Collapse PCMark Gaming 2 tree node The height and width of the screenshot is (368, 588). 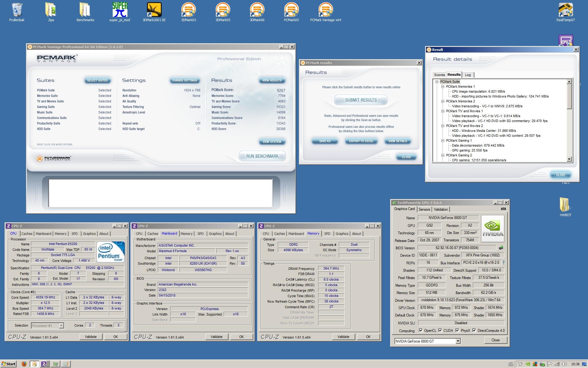pyautogui.click(x=443, y=155)
